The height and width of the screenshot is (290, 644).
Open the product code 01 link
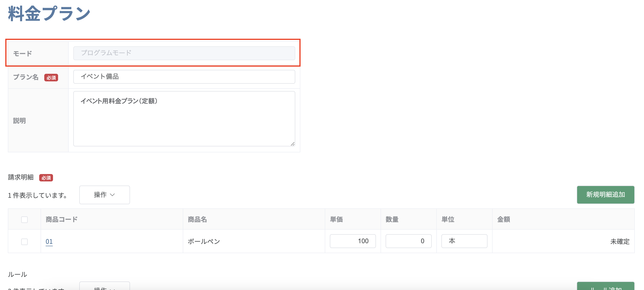click(x=49, y=242)
